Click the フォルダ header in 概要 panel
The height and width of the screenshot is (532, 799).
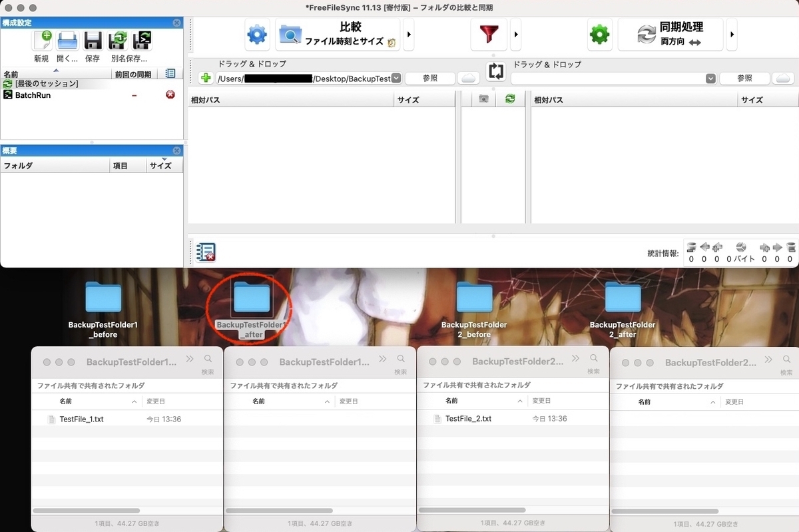[55, 166]
